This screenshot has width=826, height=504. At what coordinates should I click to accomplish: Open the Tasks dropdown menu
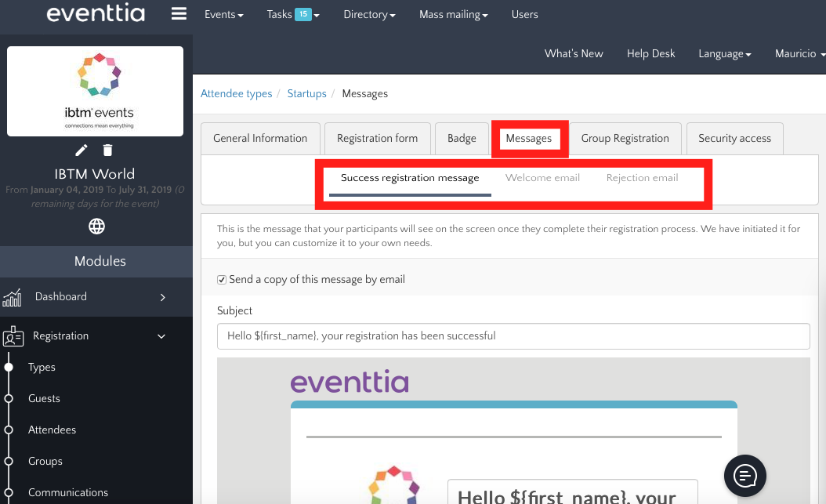(292, 14)
